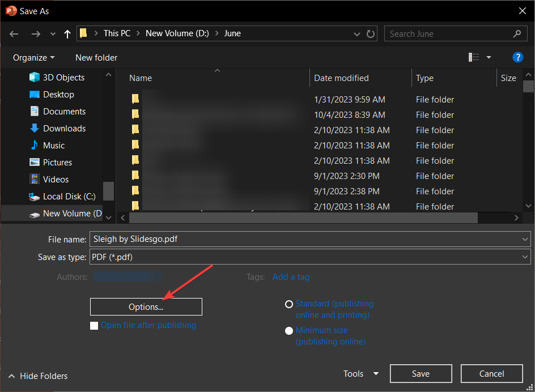
Task: Open Help with the question mark
Action: click(x=517, y=57)
